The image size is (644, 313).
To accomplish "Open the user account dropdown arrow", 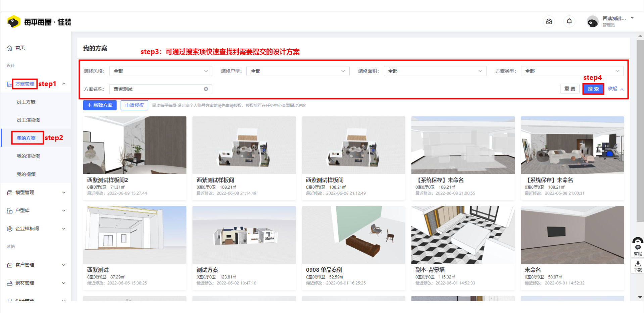I will point(632,18).
